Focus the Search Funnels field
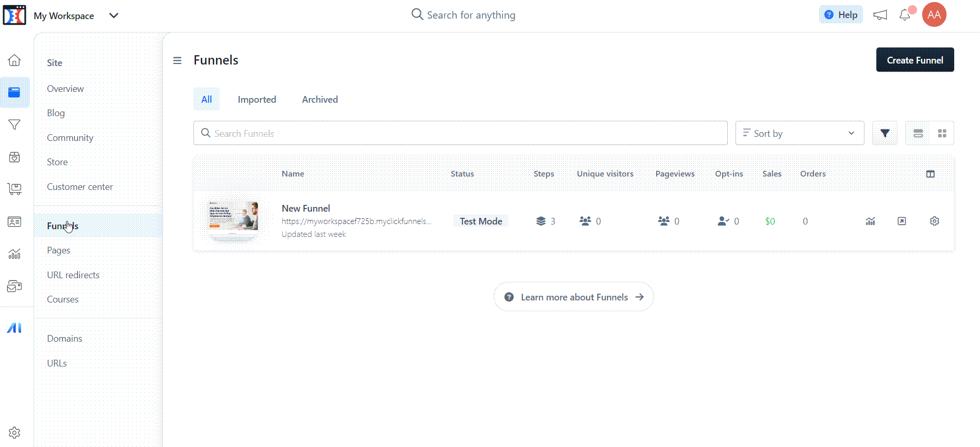Image resolution: width=980 pixels, height=447 pixels. point(460,133)
